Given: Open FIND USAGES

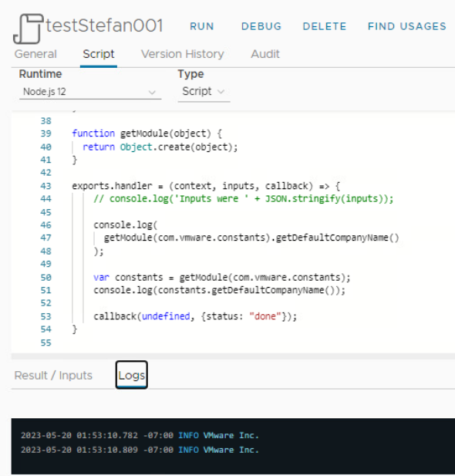Looking at the screenshot, I should point(406,26).
